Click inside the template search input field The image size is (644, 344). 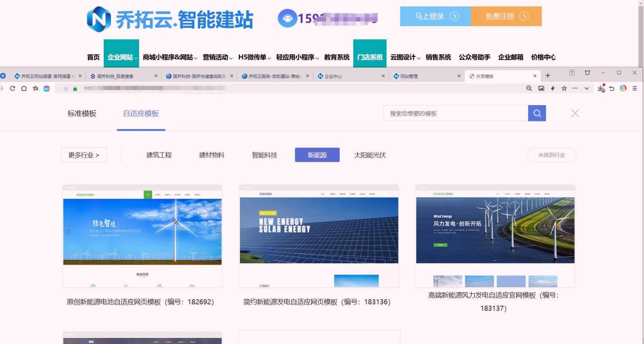452,113
